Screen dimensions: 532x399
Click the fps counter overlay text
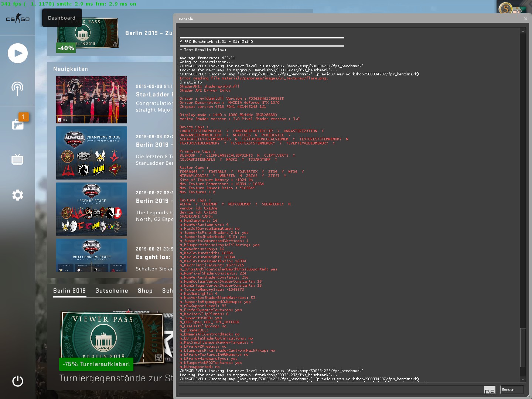pos(68,4)
